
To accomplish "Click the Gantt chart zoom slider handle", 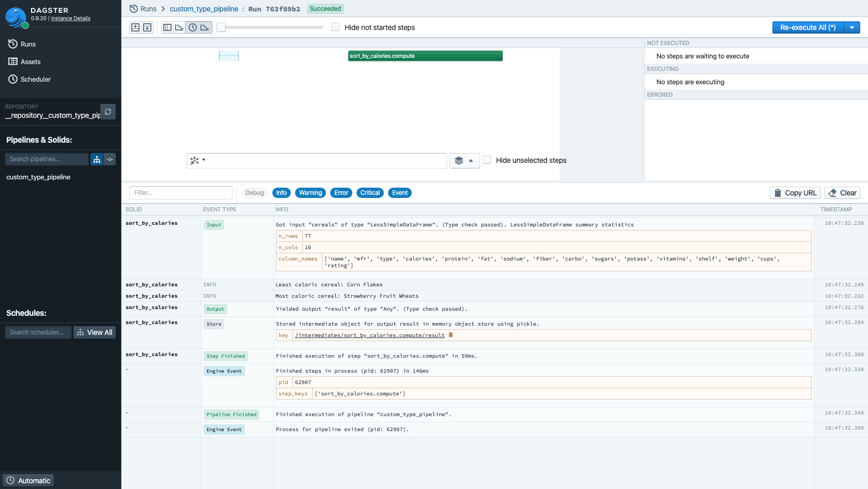I will coord(221,27).
